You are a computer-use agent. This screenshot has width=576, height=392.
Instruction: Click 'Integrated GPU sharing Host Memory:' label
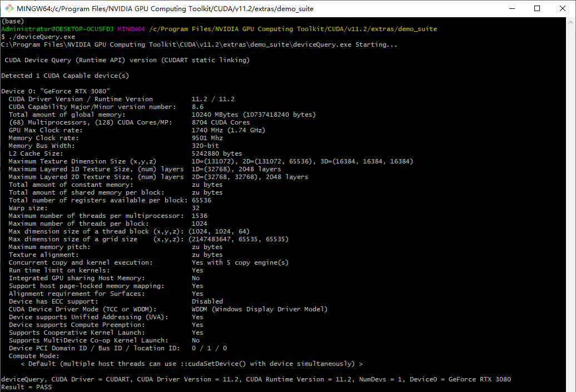[x=77, y=278]
